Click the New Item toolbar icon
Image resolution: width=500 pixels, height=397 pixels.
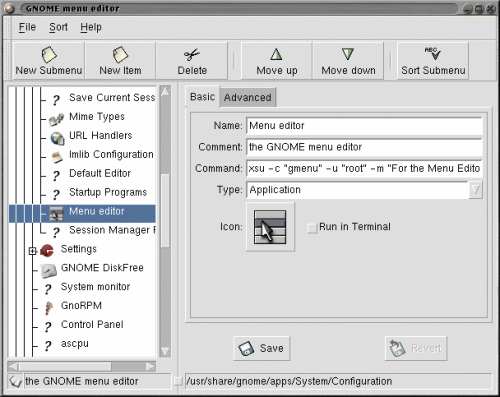[x=120, y=55]
